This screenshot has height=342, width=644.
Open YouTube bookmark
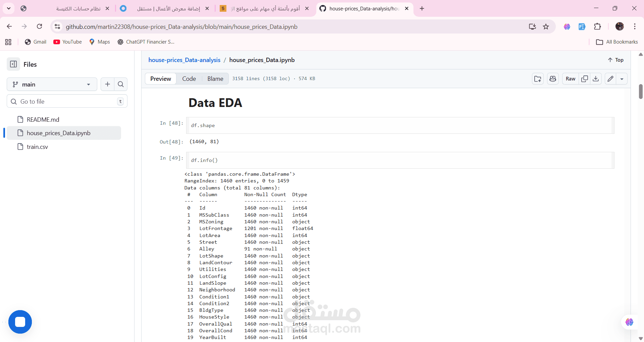pos(67,42)
